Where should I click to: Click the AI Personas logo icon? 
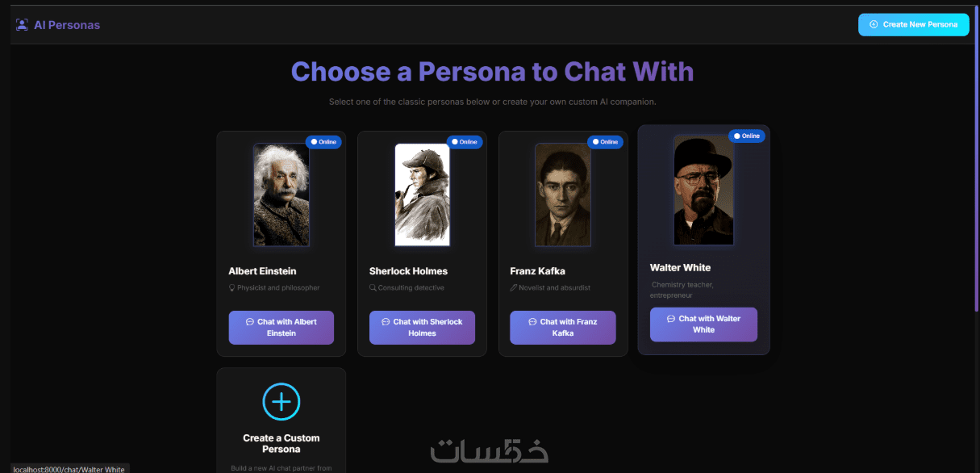[22, 24]
